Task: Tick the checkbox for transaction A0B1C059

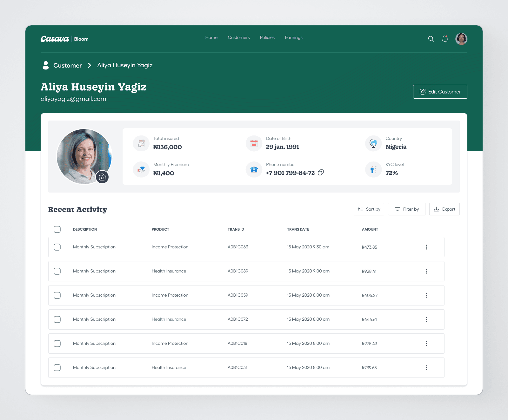Action: pyautogui.click(x=57, y=295)
